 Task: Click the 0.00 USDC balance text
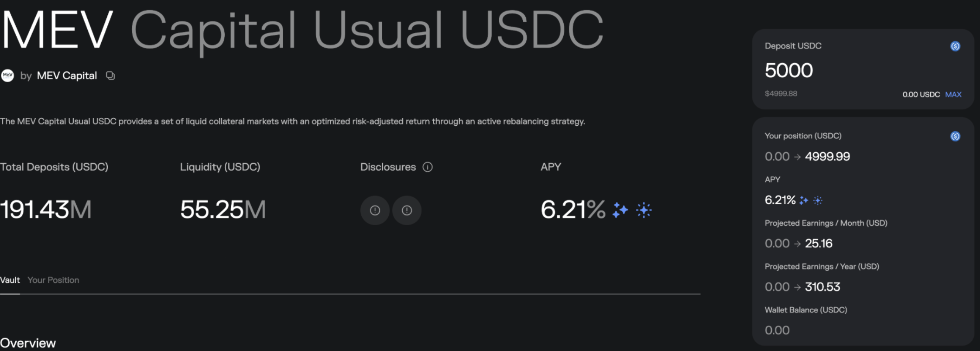pyautogui.click(x=921, y=94)
